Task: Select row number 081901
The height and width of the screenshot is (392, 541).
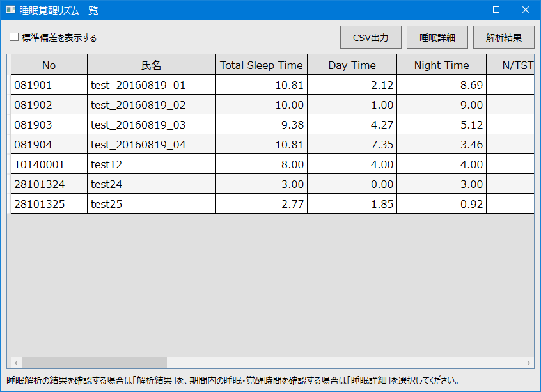Action: click(49, 84)
